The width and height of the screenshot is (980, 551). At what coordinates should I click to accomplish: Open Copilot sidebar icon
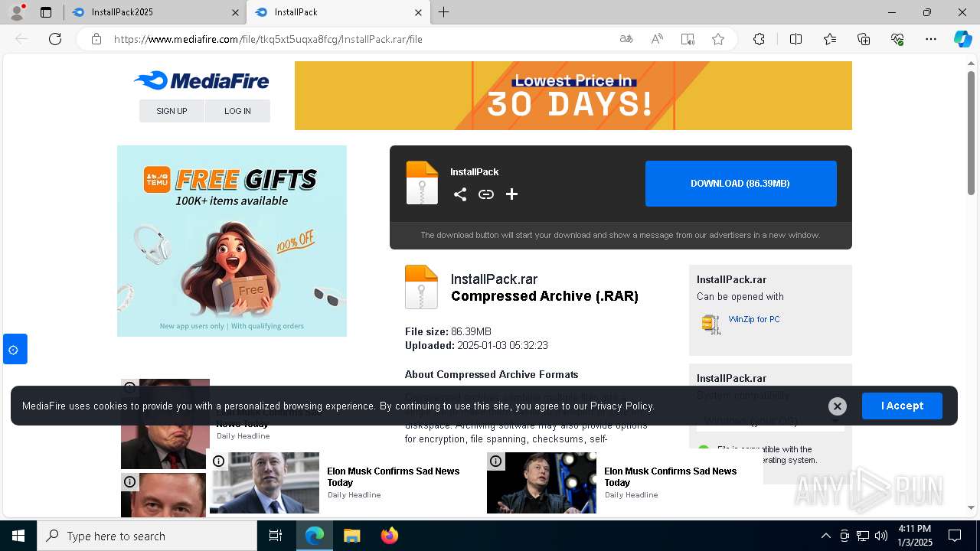[x=962, y=39]
